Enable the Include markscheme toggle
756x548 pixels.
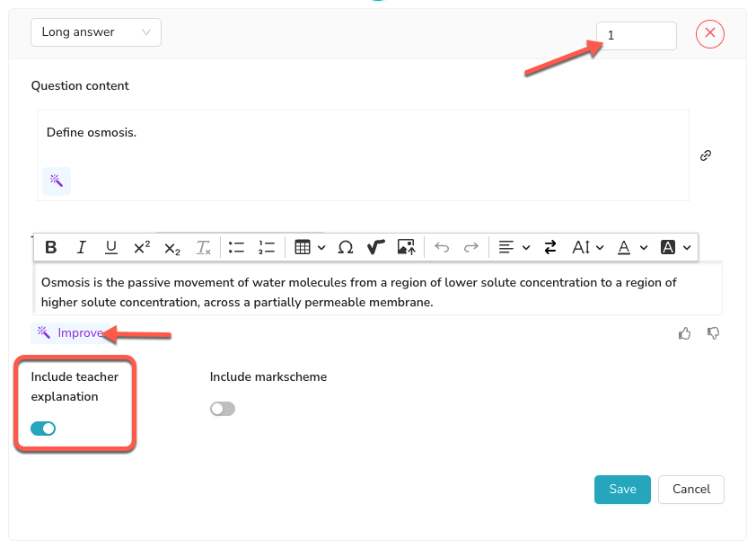click(223, 409)
